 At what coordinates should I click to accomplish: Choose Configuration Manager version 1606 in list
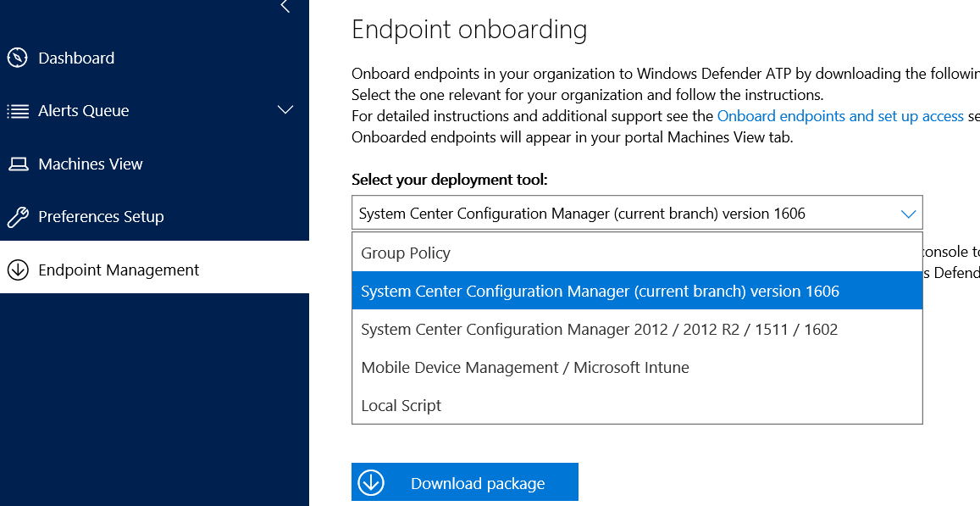[x=600, y=292]
